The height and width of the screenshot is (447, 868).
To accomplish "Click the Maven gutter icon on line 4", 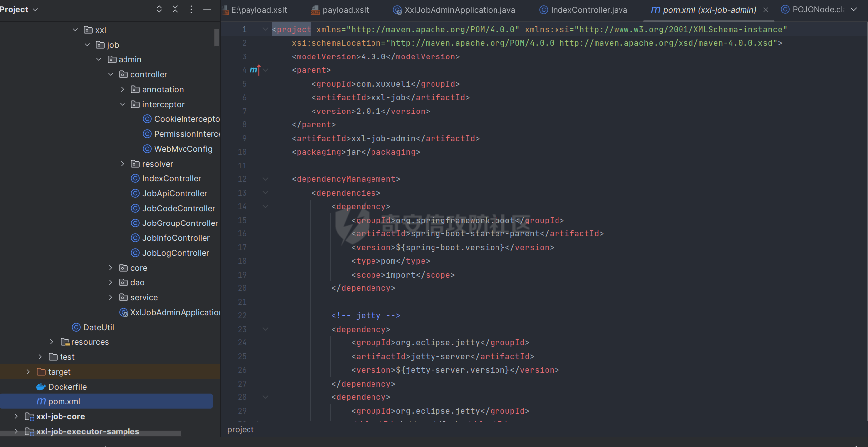I will [255, 70].
